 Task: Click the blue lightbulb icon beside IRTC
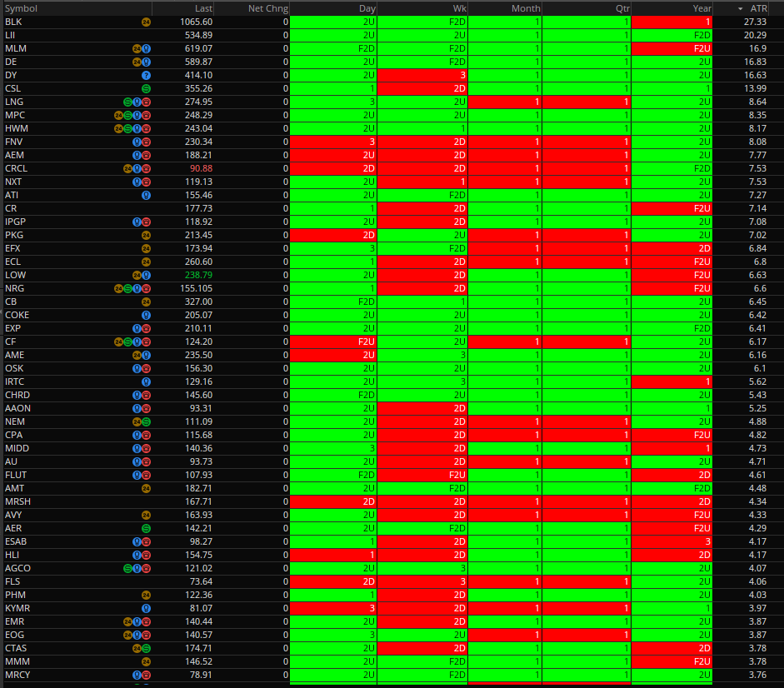point(146,382)
